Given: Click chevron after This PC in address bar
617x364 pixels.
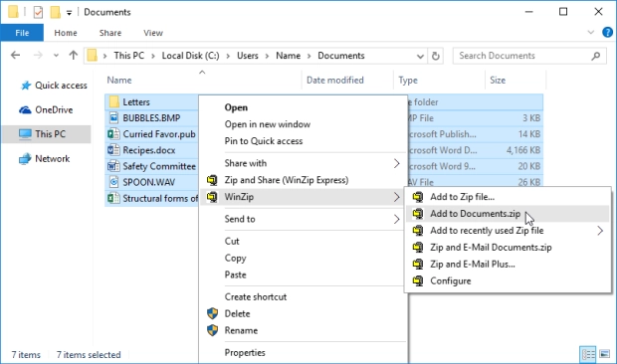Looking at the screenshot, I should [153, 56].
